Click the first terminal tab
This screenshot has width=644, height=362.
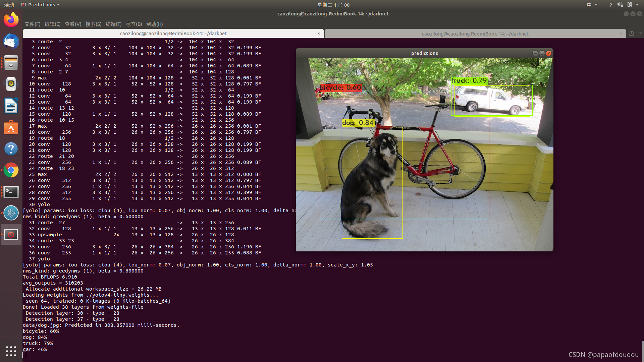point(172,34)
